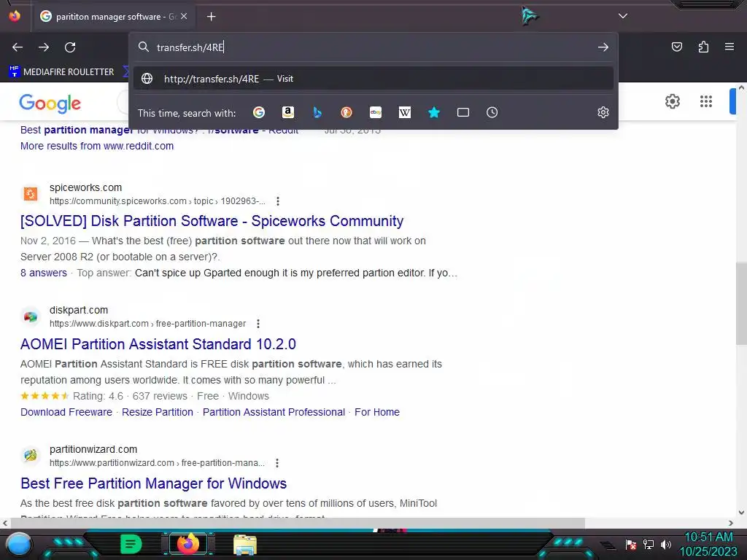Open Best Free Partition Manager for Windows
The width and height of the screenshot is (747, 560).
point(153,483)
